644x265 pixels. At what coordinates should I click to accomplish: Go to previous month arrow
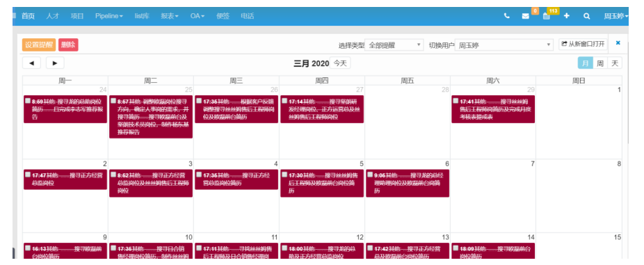[x=31, y=63]
